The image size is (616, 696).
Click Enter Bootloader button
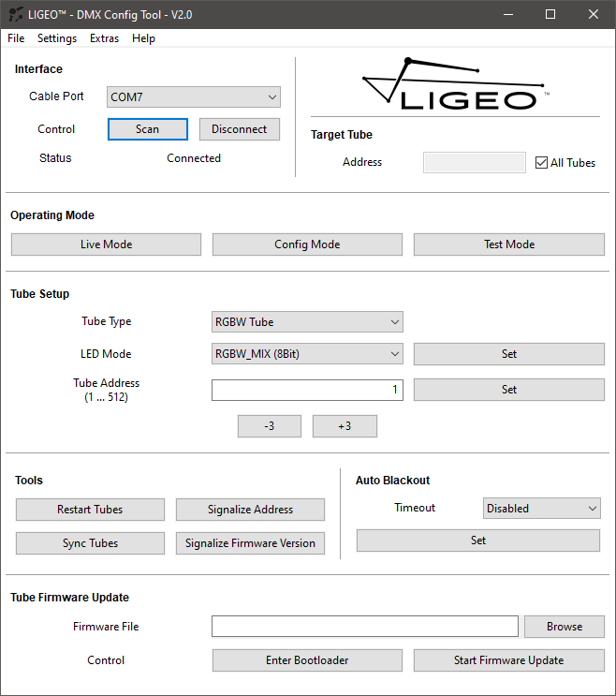pos(307,660)
